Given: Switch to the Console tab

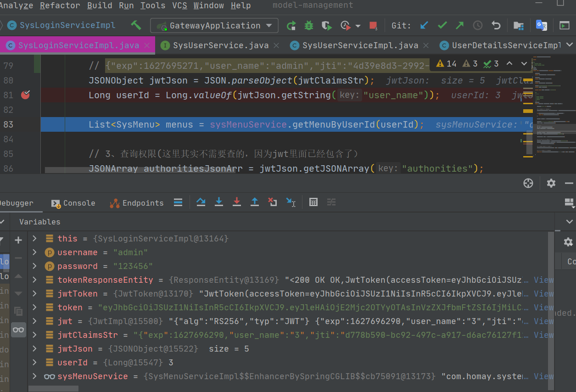Looking at the screenshot, I should pyautogui.click(x=73, y=203).
